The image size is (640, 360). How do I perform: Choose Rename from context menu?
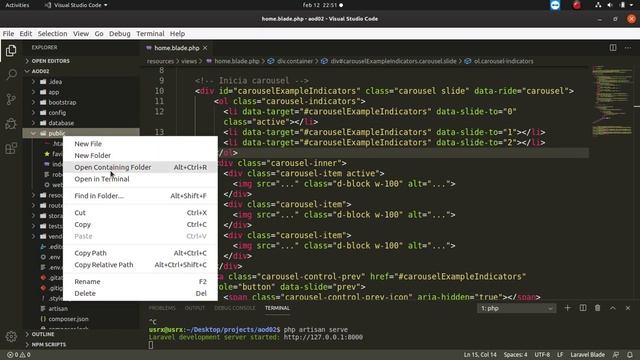[140, 281]
